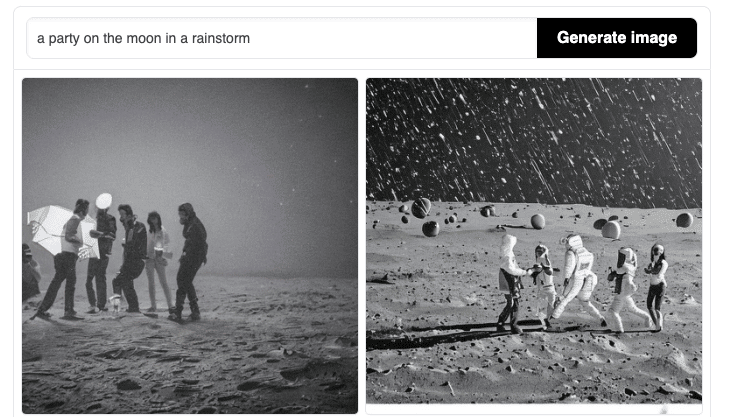Click the rain-streaked black sky in right image
Image resolution: width=730 pixels, height=417 pixels.
[x=534, y=140]
